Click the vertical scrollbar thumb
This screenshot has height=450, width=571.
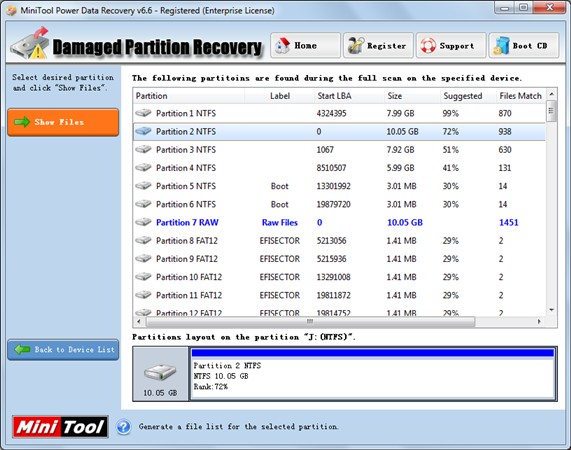[551, 111]
